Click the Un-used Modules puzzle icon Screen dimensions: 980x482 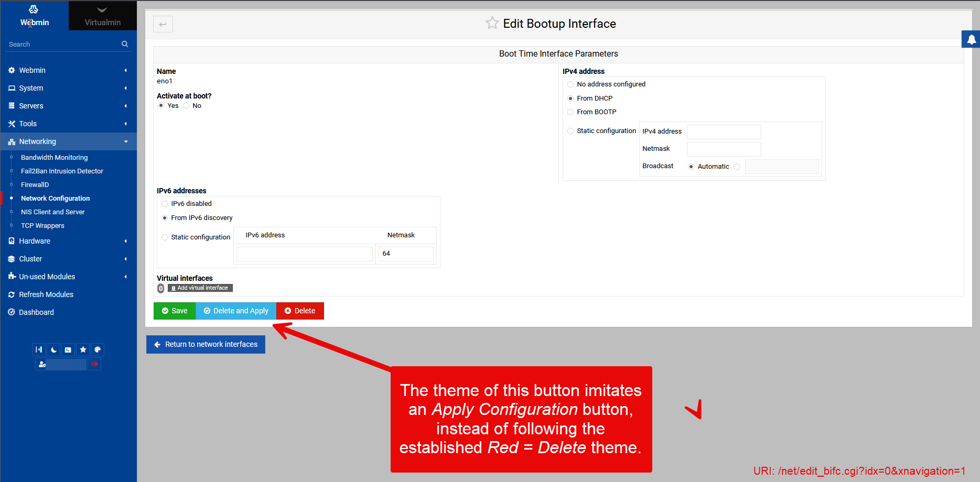click(x=12, y=277)
